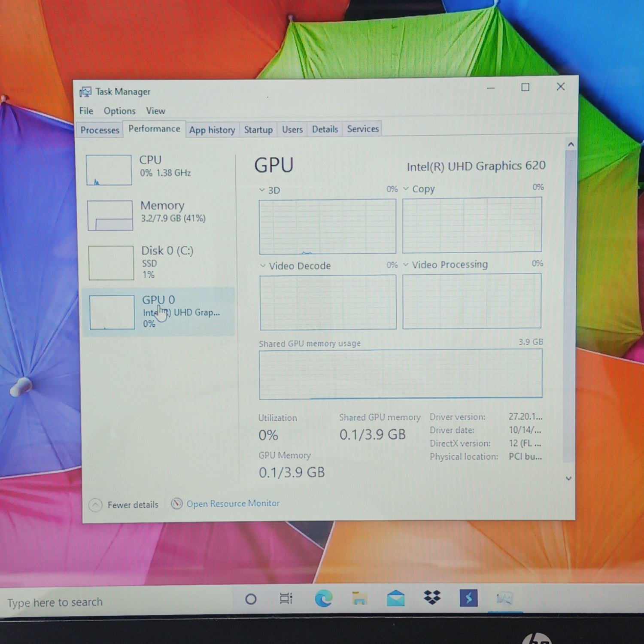The width and height of the screenshot is (644, 644).
Task: Launch the Mail app from taskbar
Action: pyautogui.click(x=395, y=598)
